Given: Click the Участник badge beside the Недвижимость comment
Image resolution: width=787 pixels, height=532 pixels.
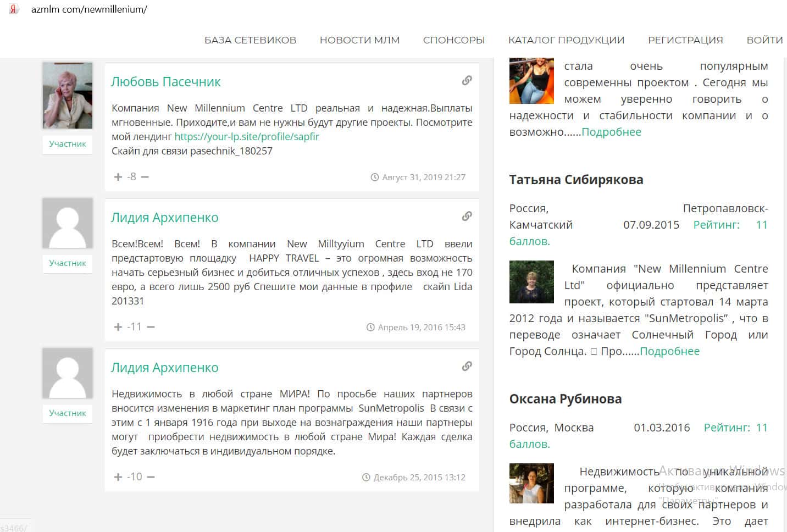Looking at the screenshot, I should tap(68, 413).
